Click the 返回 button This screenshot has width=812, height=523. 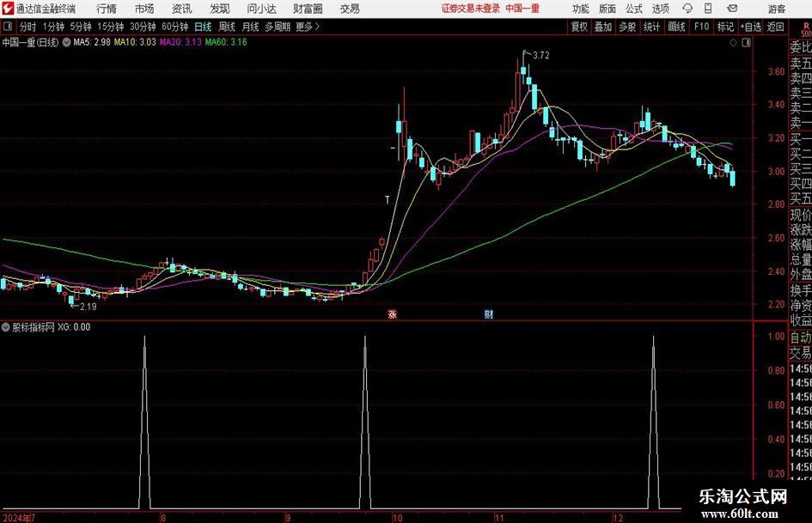775,27
